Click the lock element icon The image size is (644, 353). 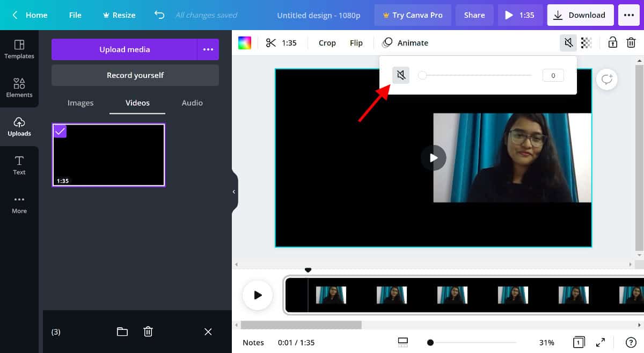pos(612,42)
